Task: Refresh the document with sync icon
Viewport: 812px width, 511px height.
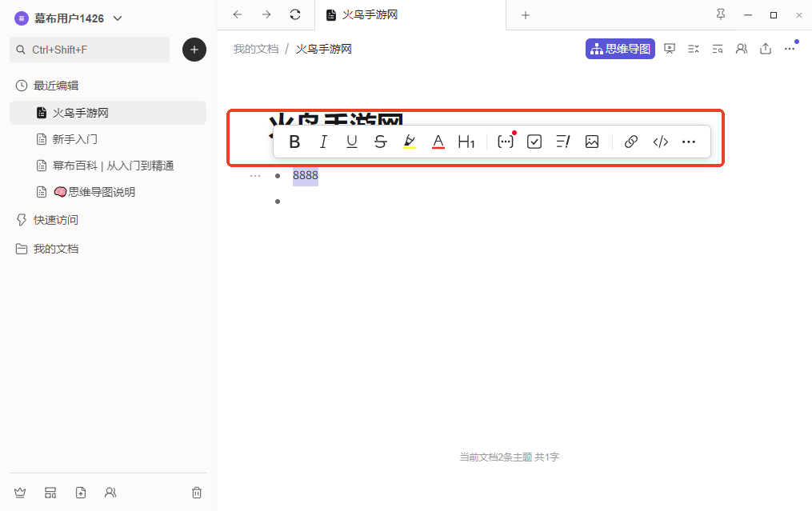Action: (x=295, y=14)
